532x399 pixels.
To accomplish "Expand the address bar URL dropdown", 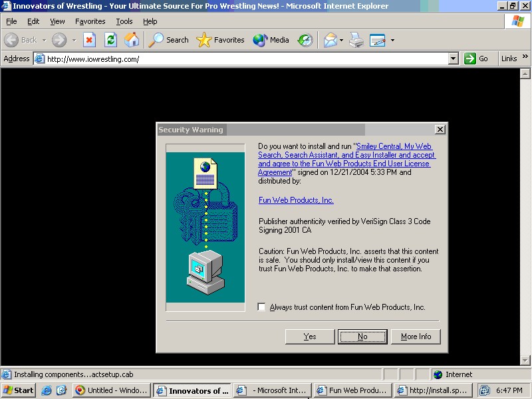I will 454,59.
